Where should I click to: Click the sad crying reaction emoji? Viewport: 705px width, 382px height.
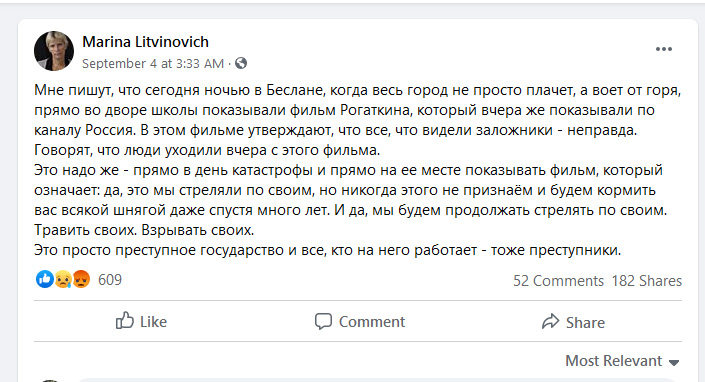coord(63,280)
